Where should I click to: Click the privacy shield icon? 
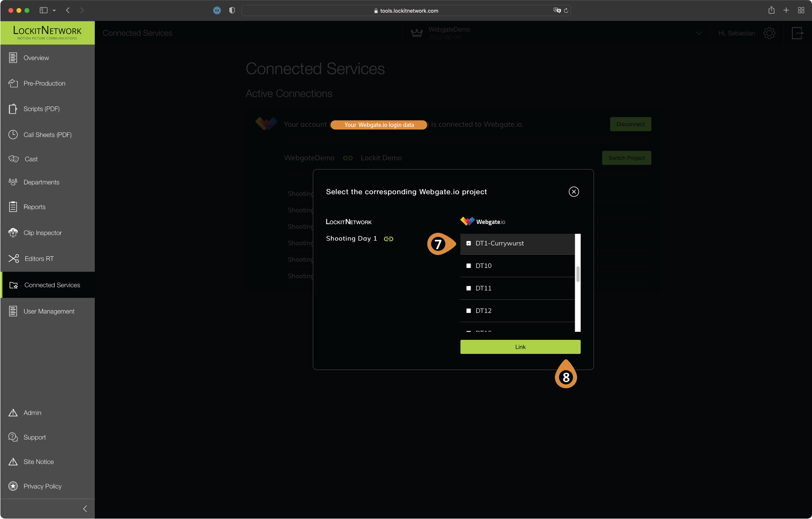pos(232,10)
